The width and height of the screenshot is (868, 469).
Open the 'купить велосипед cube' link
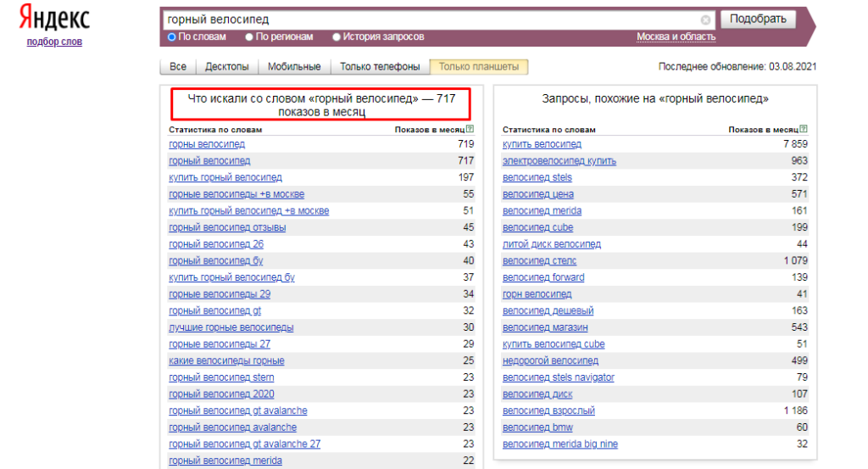pyautogui.click(x=554, y=343)
